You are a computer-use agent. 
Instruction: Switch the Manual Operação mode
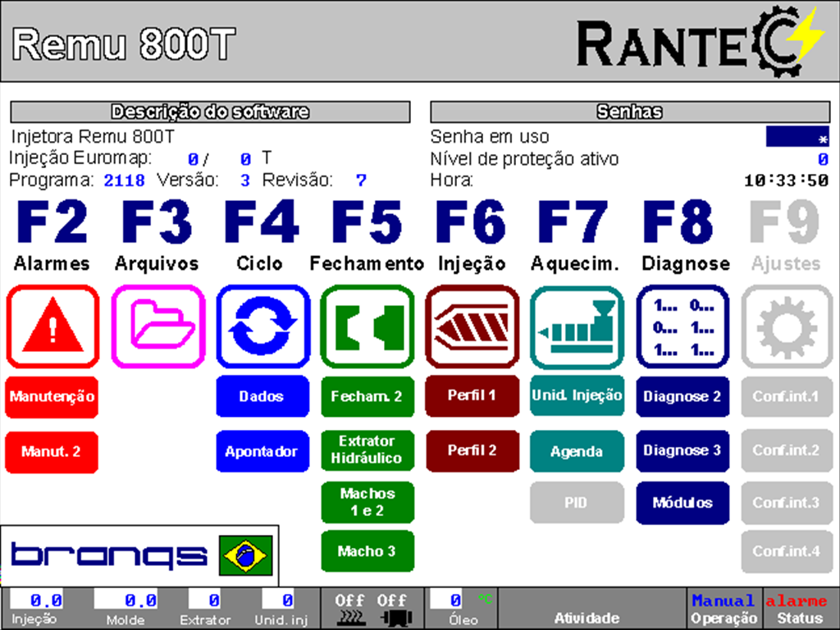point(724,609)
